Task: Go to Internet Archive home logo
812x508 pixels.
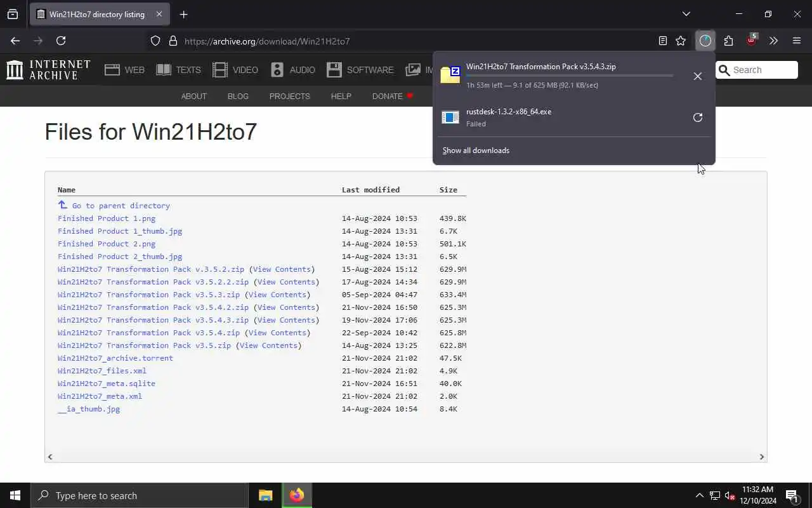Action: [x=48, y=70]
